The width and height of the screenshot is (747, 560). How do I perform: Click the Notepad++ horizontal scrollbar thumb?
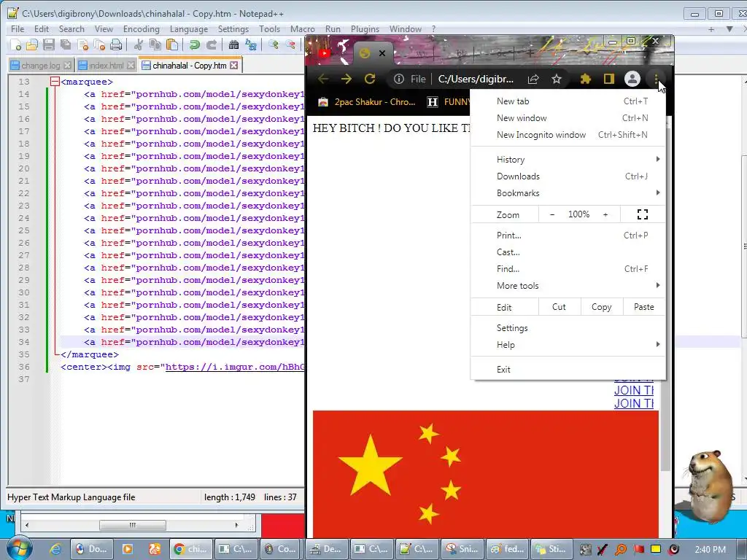click(x=133, y=525)
